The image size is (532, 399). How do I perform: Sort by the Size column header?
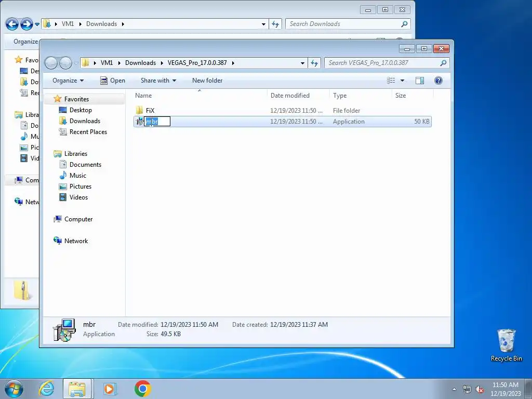(x=401, y=96)
